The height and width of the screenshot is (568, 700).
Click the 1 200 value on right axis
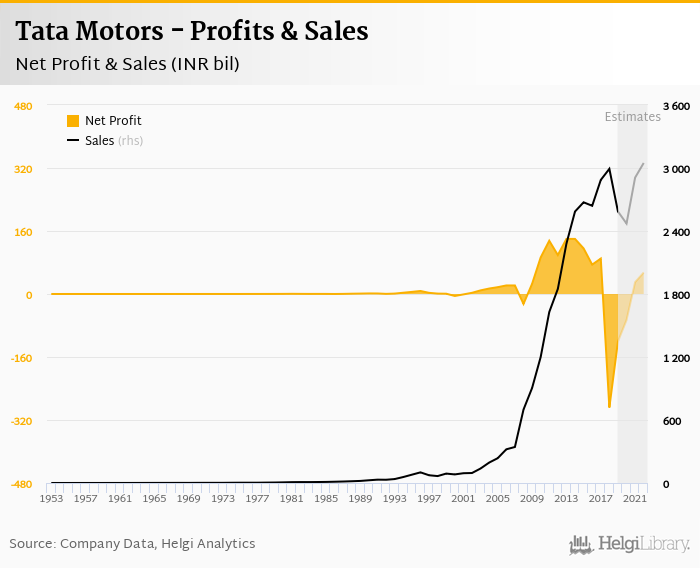click(x=677, y=358)
